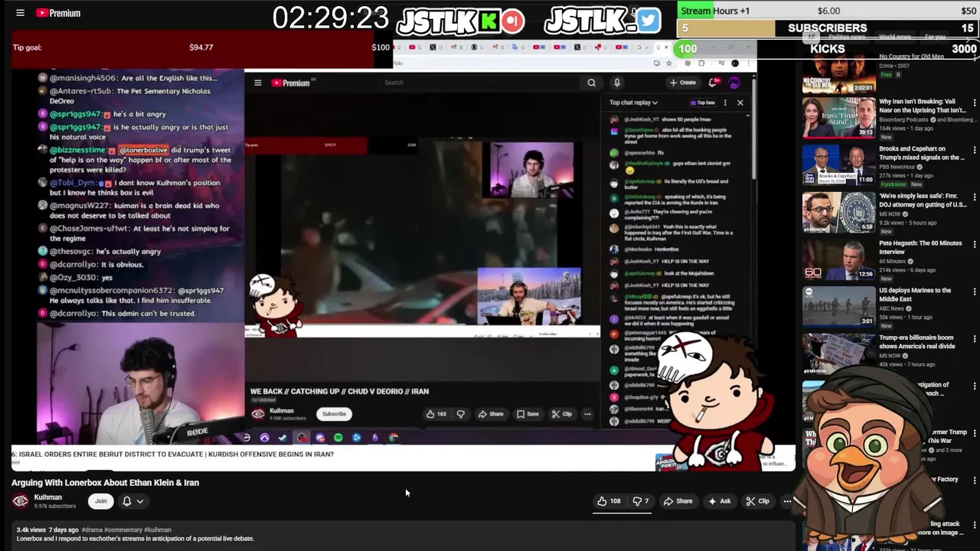The image size is (980, 551).
Task: Like inner video showing 165 likes
Action: pyautogui.click(x=436, y=414)
